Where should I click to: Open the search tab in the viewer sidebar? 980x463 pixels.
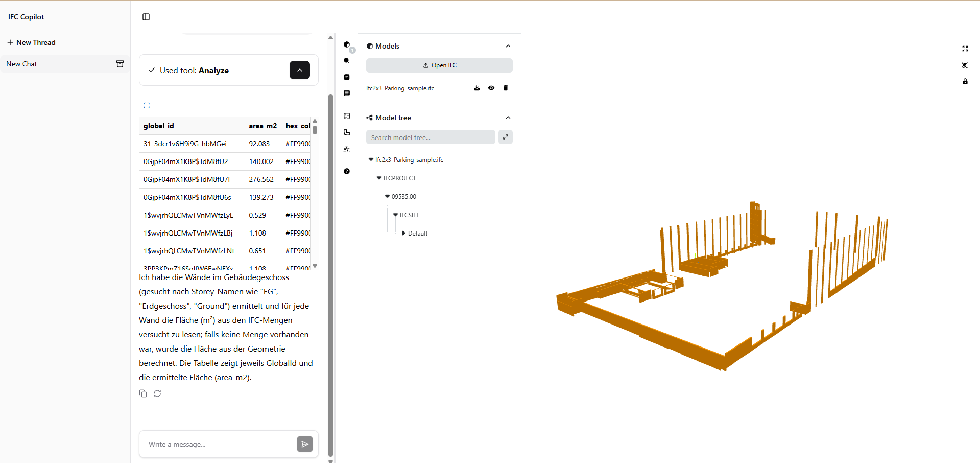[x=347, y=61]
